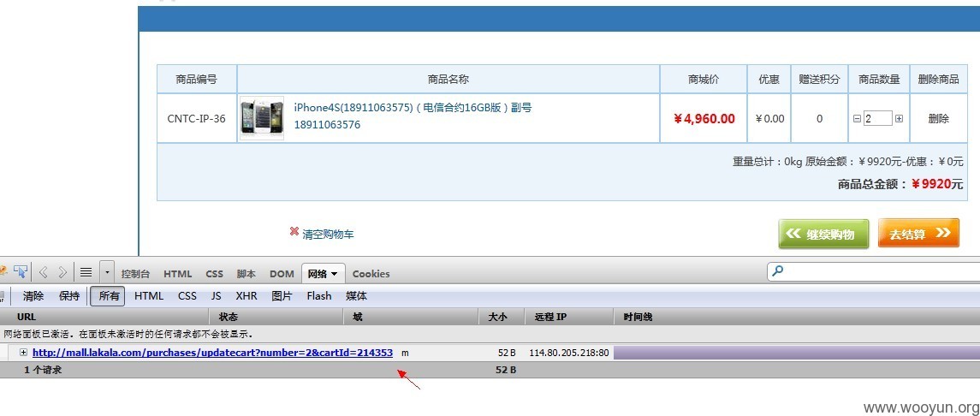
Task: Click the magnifier icon in Firebug search
Action: tap(777, 271)
